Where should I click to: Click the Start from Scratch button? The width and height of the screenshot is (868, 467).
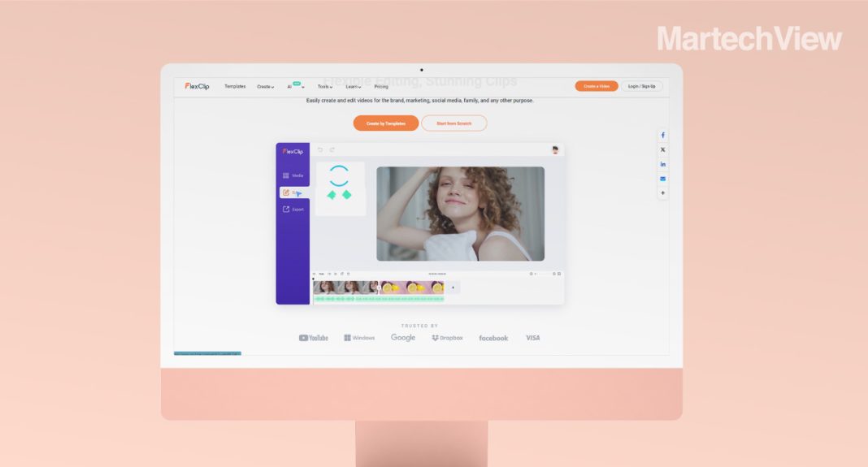coord(454,123)
